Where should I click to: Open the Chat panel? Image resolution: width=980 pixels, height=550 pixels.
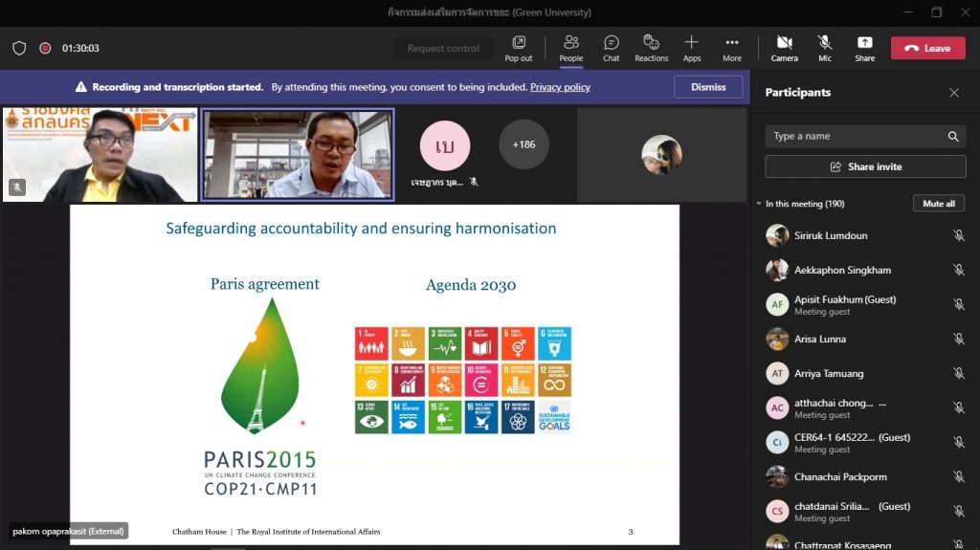coord(611,48)
